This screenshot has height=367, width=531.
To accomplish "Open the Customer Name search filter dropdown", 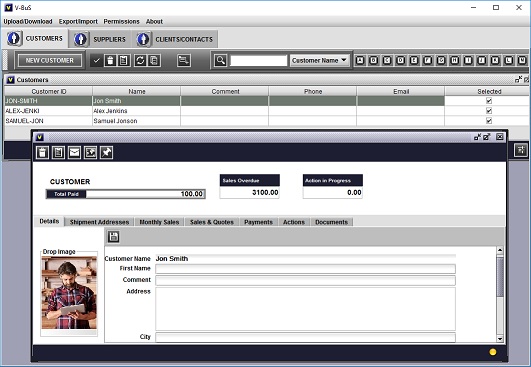I will click(x=319, y=61).
